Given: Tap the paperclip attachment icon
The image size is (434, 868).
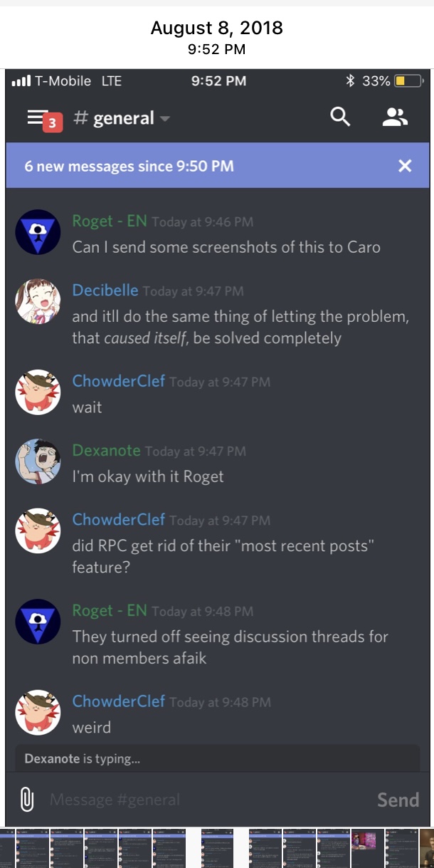Looking at the screenshot, I should point(28,799).
